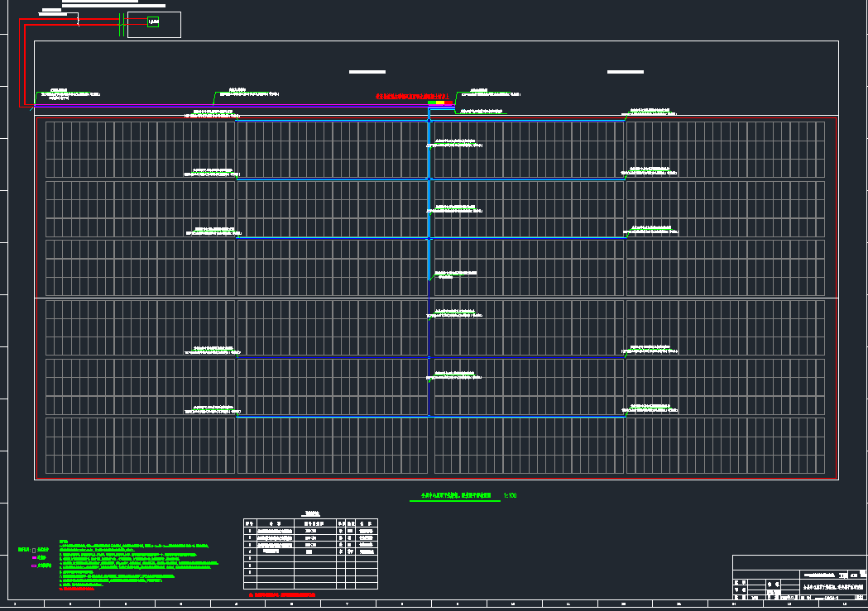This screenshot has height=611, width=868.
Task: Click the green boxed symbol in top-left diagram
Action: [x=153, y=22]
